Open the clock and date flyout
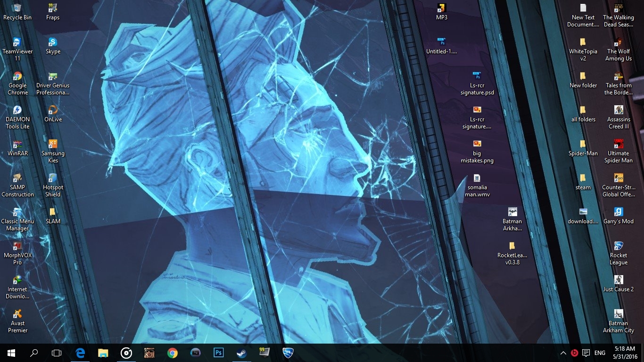This screenshot has width=644, height=362. 625,353
